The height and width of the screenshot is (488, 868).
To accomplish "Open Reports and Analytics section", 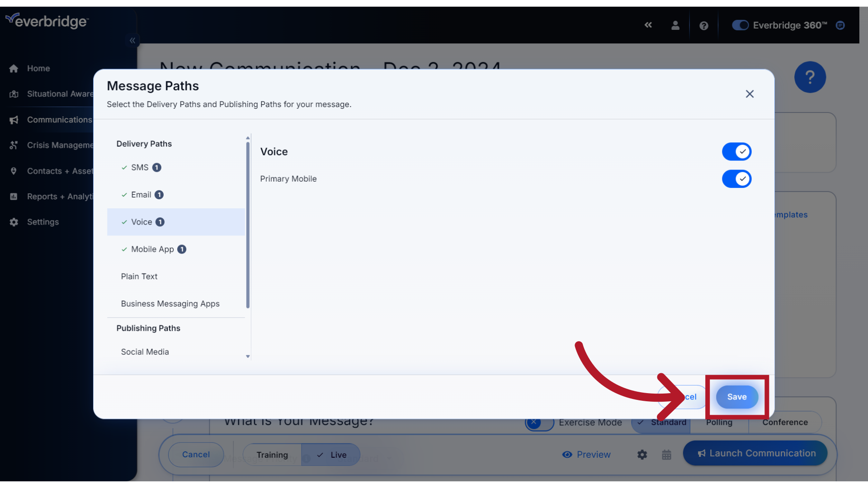I will (60, 197).
